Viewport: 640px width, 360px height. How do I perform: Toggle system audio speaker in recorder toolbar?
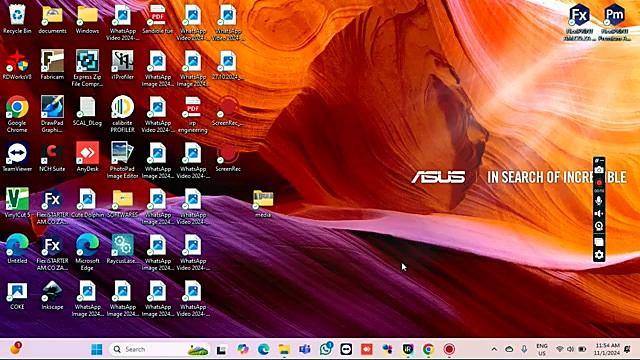[x=599, y=213]
